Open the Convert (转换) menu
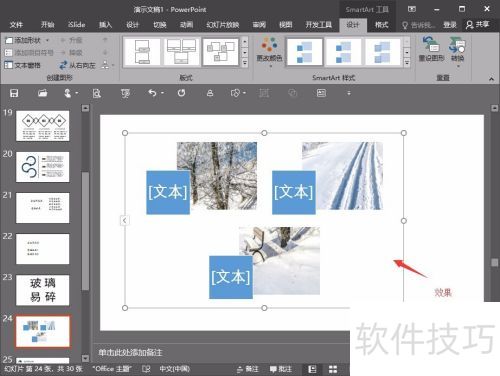The height and width of the screenshot is (376, 500). pyautogui.click(x=457, y=52)
